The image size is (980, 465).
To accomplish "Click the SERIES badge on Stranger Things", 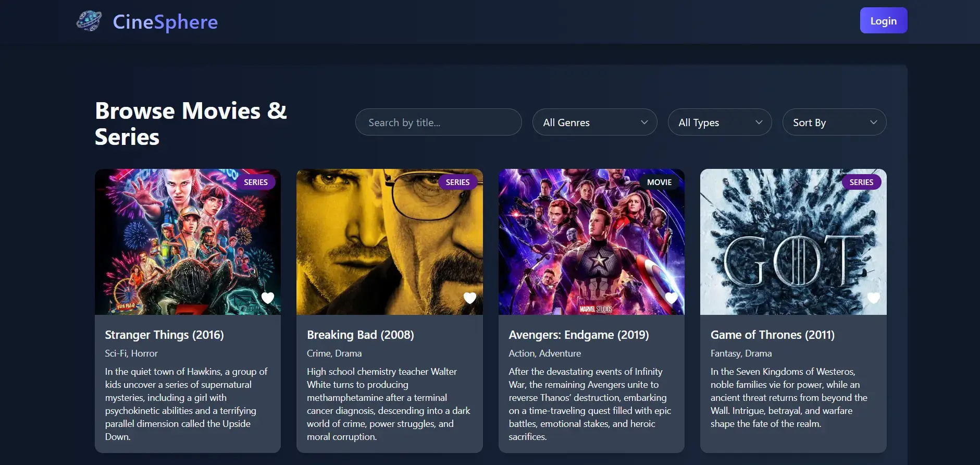I will [x=256, y=182].
